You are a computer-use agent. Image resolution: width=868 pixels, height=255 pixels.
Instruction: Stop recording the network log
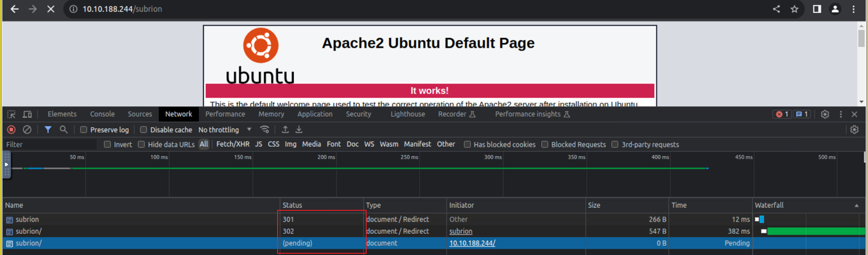11,129
